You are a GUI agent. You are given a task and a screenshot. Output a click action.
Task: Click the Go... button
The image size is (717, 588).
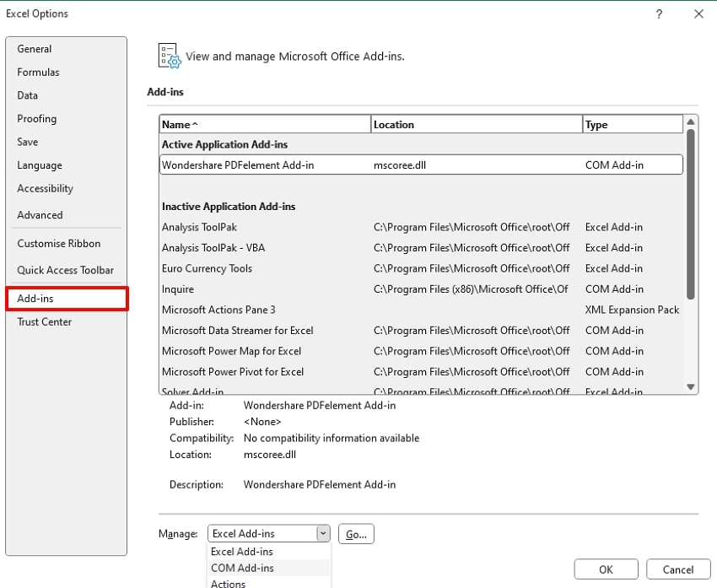point(356,534)
